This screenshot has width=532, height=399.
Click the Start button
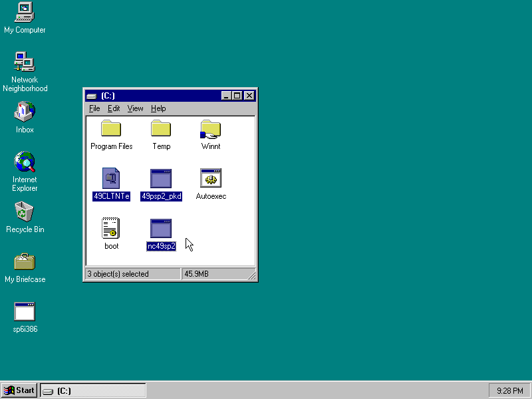19,390
